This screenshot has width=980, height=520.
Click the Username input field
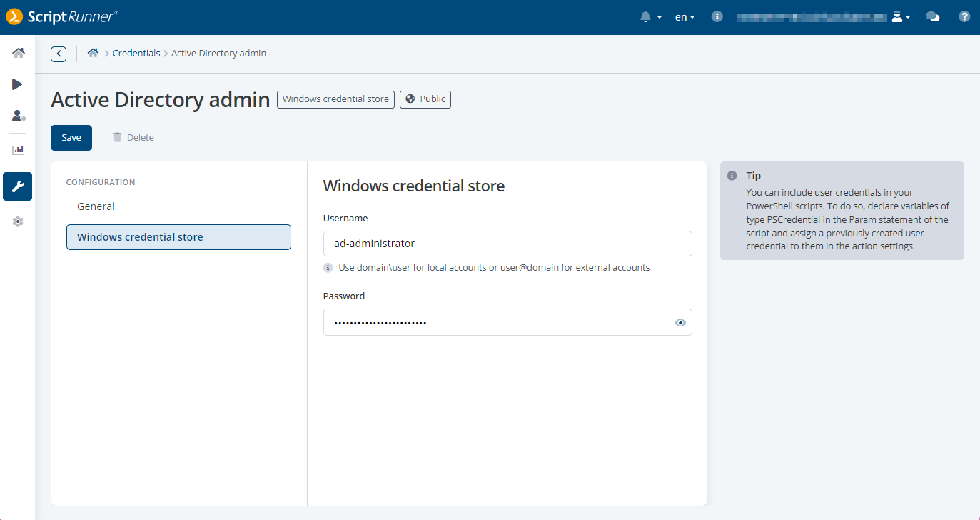[507, 244]
